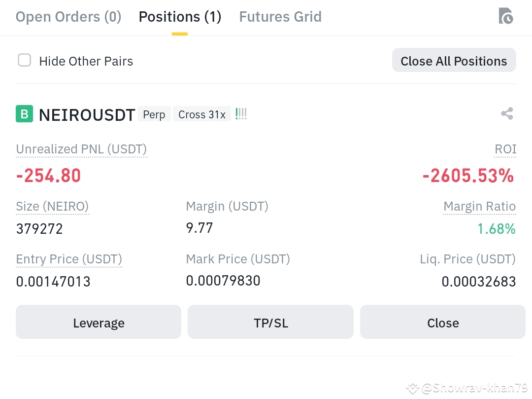Click the green B buy-side badge
The height and width of the screenshot is (399, 532).
[25, 114]
